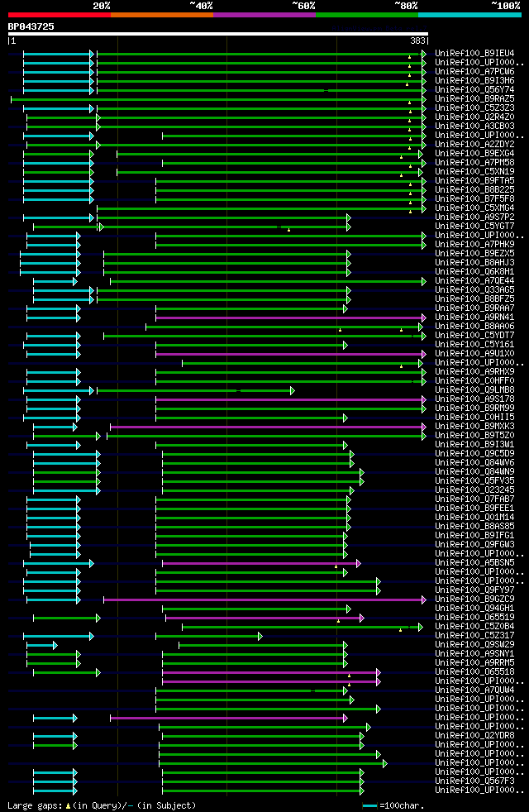
Task: Click the green ~80% identity color segment
Action: 367,15
